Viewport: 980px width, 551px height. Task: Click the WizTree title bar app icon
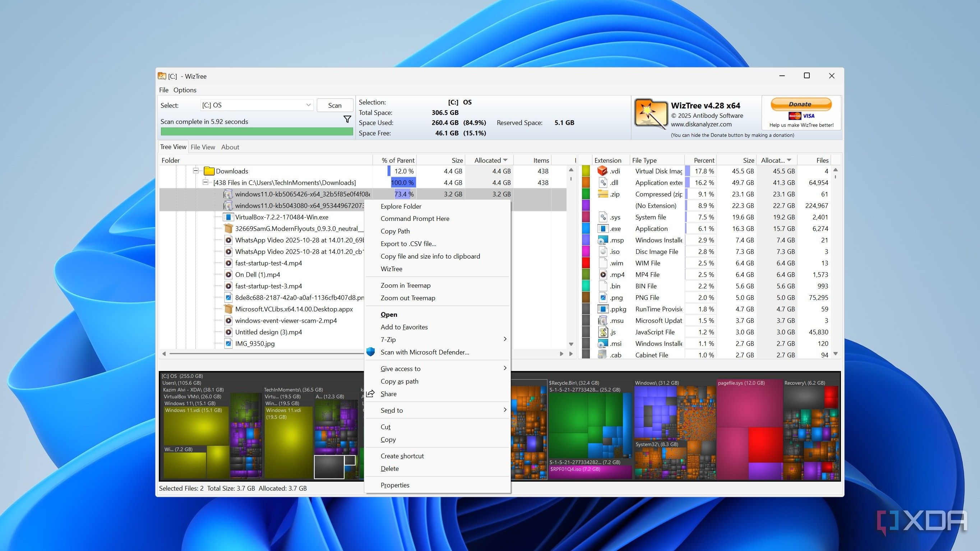click(x=162, y=76)
